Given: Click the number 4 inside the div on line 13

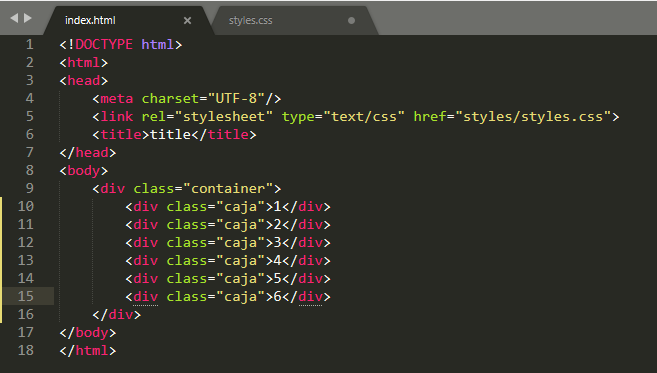Looking at the screenshot, I should tap(277, 261).
